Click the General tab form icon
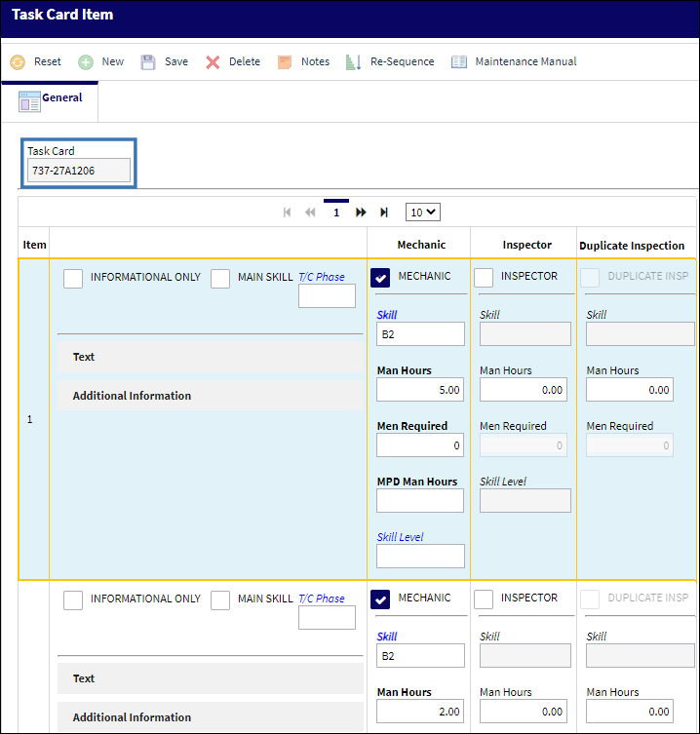Image resolution: width=700 pixels, height=734 pixels. [29, 101]
